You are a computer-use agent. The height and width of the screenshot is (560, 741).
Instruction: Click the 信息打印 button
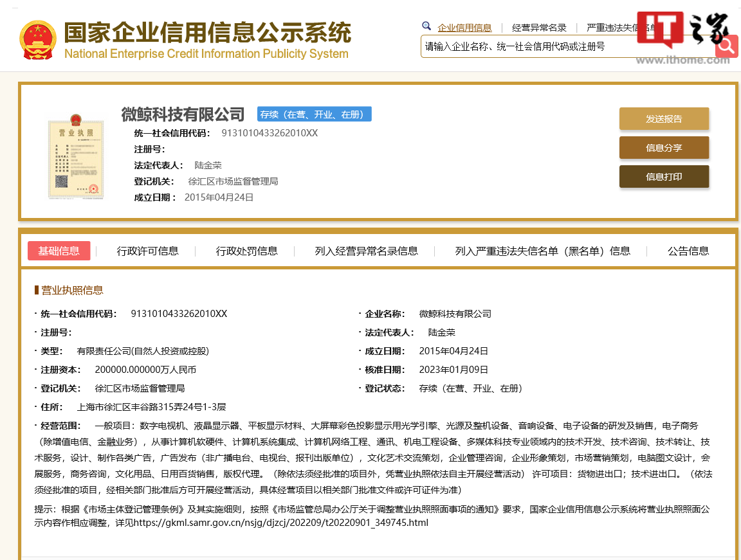pos(664,177)
